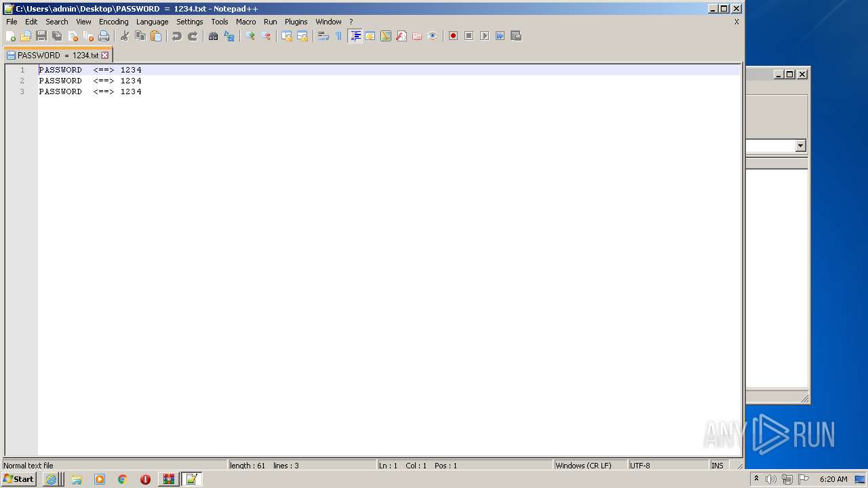Open a file using the folder icon
Screen dimensions: 868x488
pyautogui.click(x=26, y=36)
